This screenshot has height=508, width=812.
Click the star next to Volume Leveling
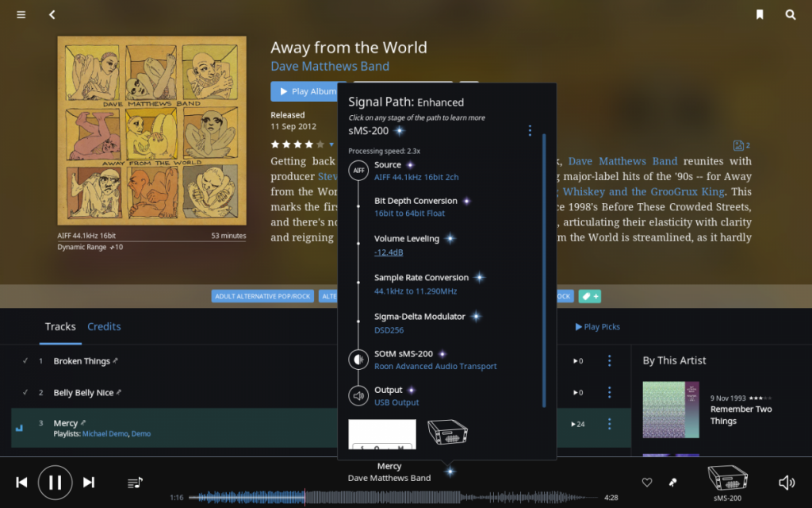point(450,238)
